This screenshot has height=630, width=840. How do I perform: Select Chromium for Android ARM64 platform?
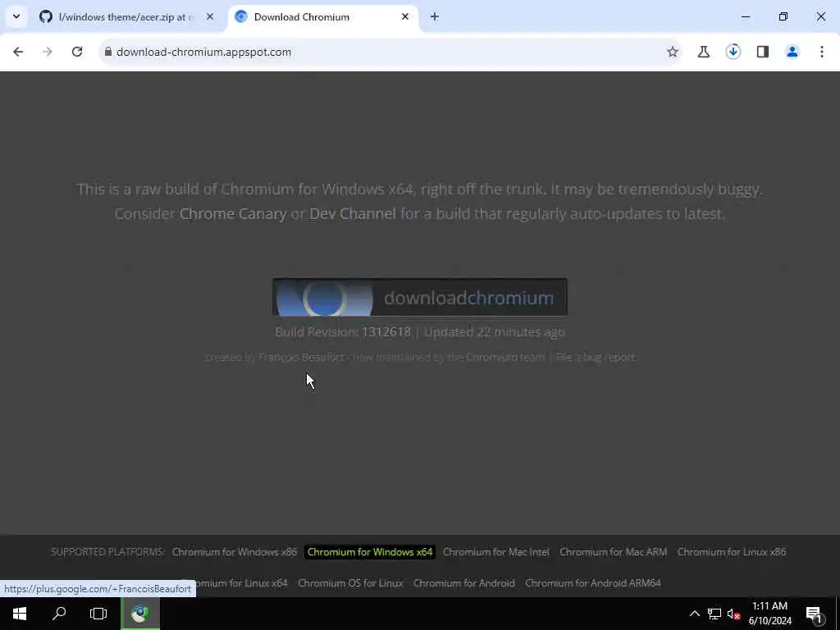(x=593, y=583)
